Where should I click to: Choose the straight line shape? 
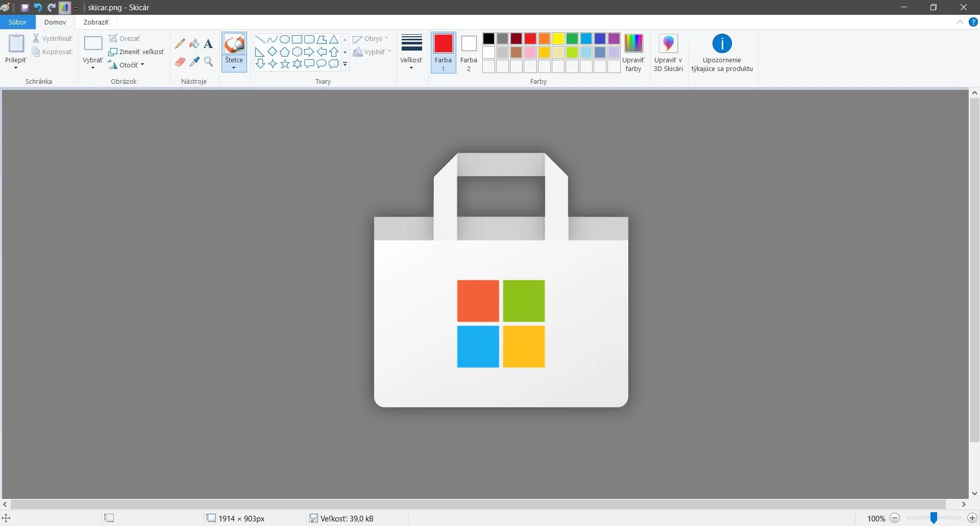coord(260,39)
